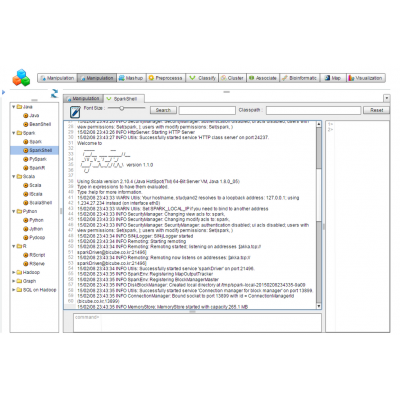The image size is (400, 400).
Task: Expand the Hadoop folder node
Action: pyautogui.click(x=14, y=272)
